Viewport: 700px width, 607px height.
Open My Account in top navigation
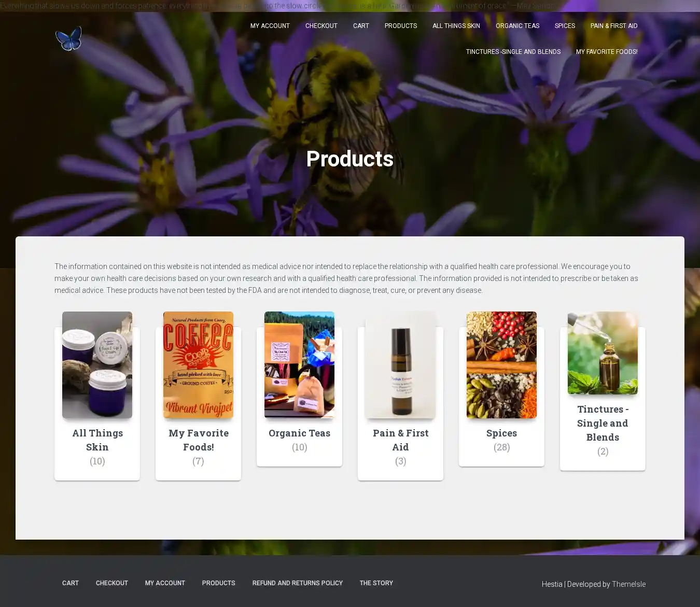270,26
